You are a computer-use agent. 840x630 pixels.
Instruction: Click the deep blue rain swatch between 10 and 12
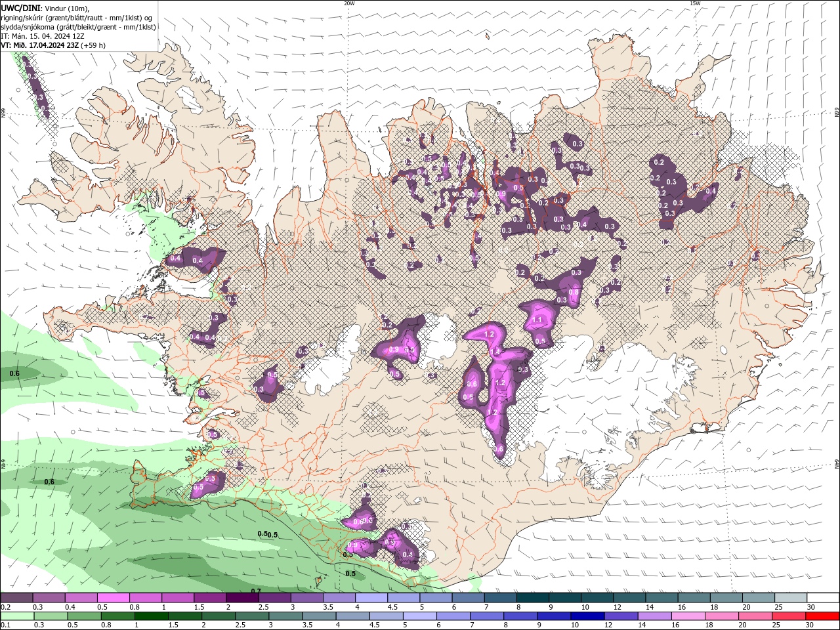pos(588,616)
